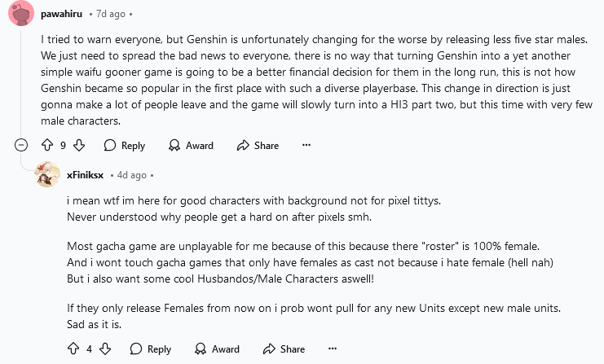
Task: Open more options for pawahiru's comment
Action: point(306,146)
